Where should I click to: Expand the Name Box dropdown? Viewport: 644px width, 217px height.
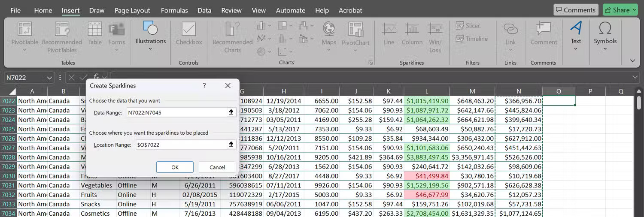(49, 78)
